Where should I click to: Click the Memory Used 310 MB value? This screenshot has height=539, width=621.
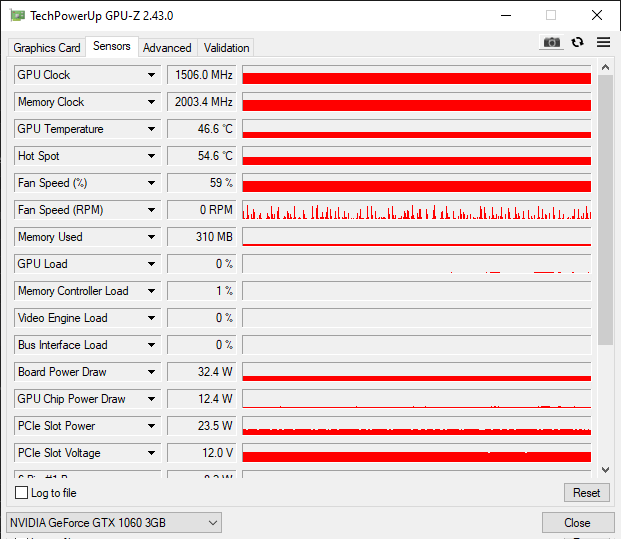pos(202,237)
